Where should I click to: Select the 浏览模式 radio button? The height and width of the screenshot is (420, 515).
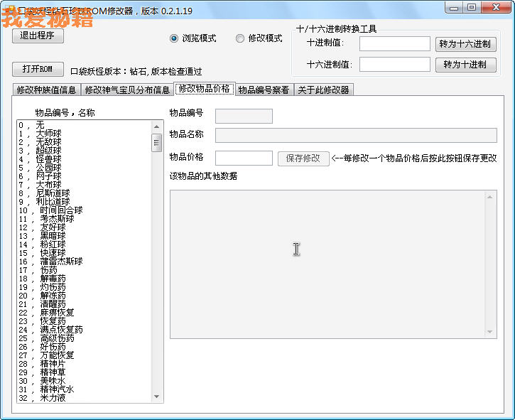(174, 38)
